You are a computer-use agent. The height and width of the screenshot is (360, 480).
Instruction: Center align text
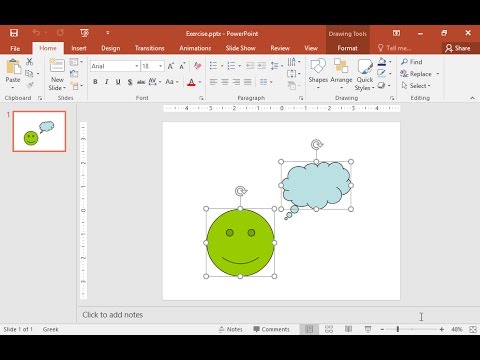click(225, 82)
